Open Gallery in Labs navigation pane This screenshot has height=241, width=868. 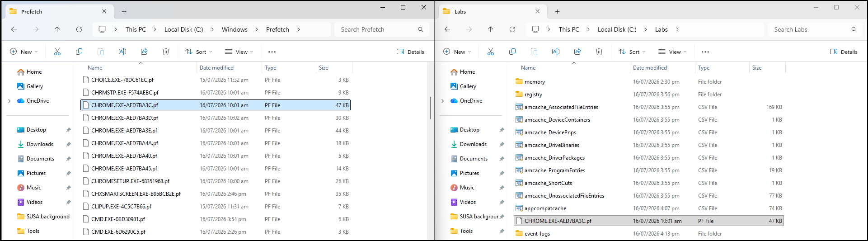point(468,86)
